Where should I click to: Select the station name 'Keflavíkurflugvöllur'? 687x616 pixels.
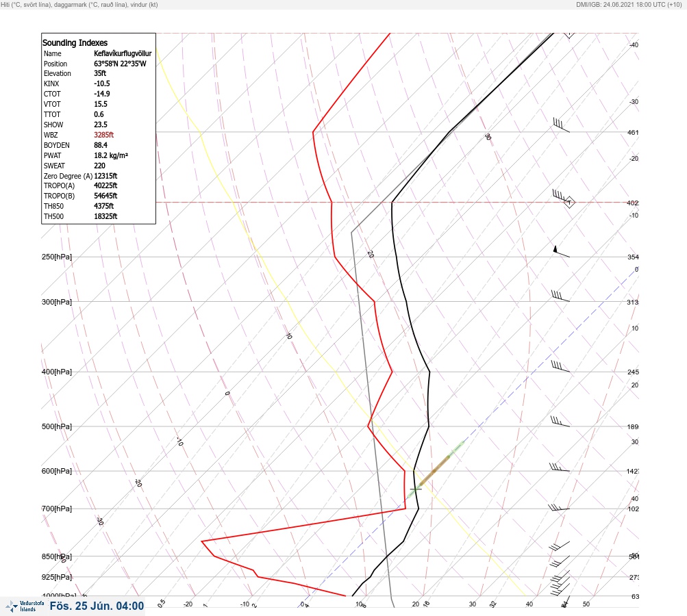point(123,53)
